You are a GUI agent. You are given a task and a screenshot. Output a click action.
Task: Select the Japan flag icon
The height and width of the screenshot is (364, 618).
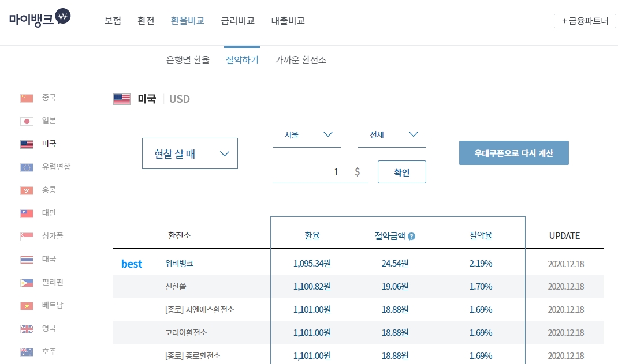[27, 121]
